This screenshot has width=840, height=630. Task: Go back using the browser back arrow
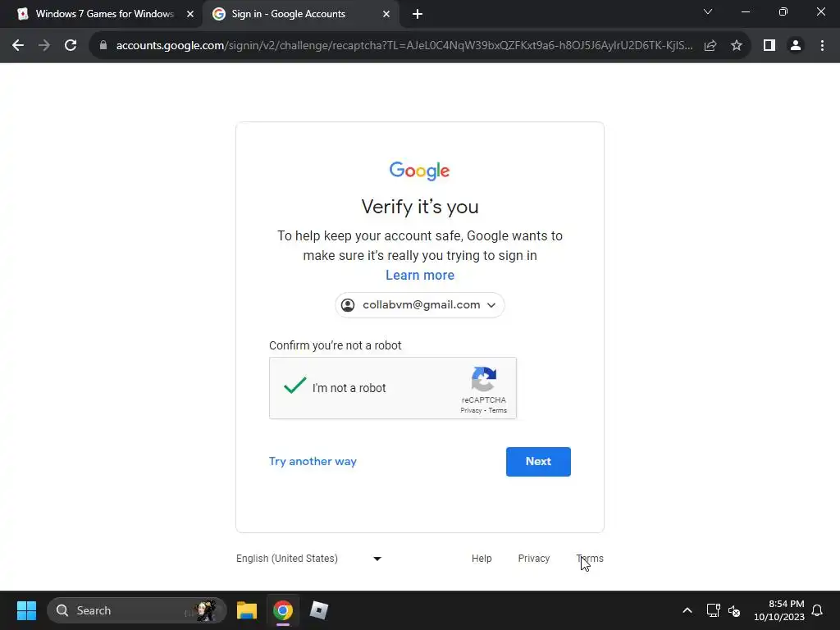tap(18, 46)
